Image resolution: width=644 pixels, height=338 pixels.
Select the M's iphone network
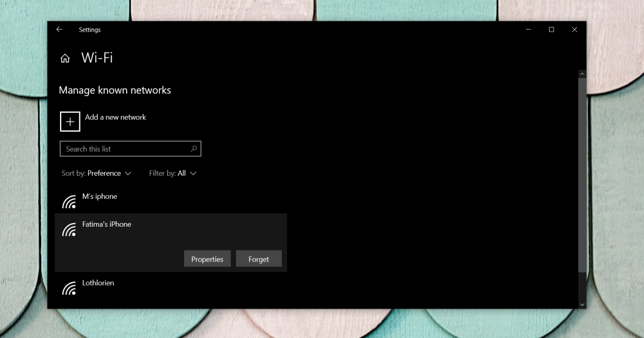99,196
